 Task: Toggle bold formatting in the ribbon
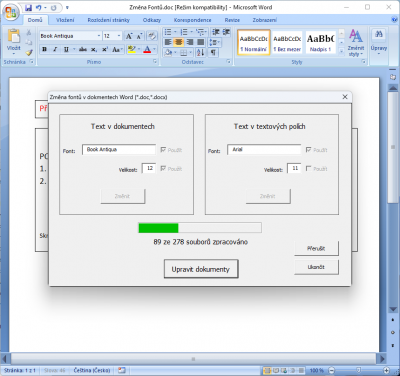tap(44, 50)
